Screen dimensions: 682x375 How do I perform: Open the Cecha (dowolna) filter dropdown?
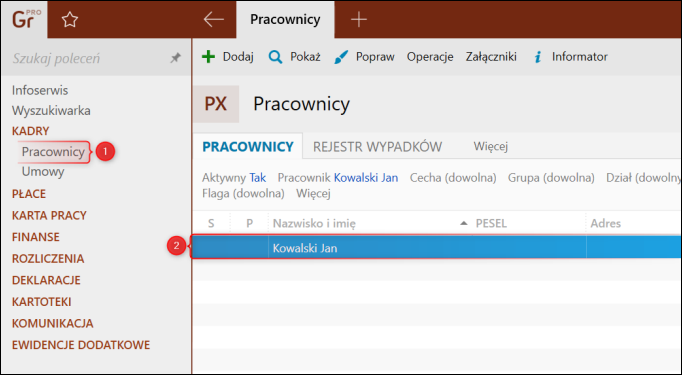click(453, 177)
